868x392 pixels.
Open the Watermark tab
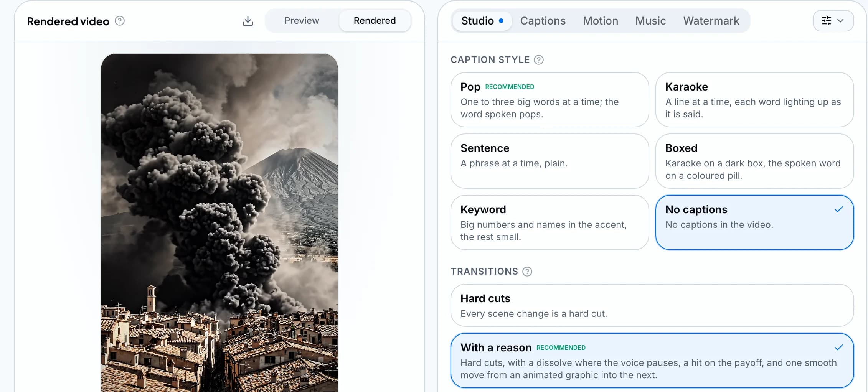pos(711,21)
